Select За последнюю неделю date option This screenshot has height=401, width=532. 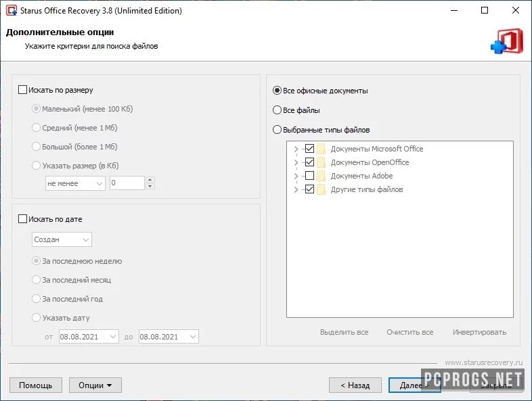point(36,261)
